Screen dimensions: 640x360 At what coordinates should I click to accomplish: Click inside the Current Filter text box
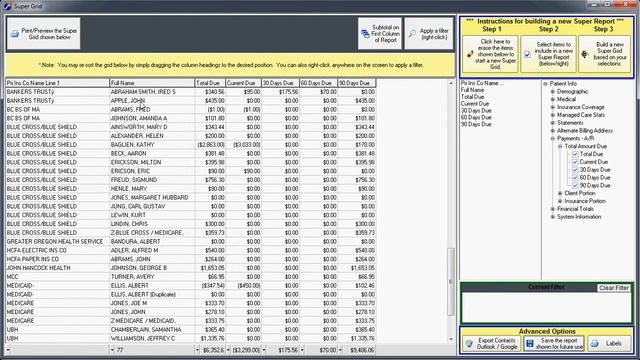(546, 307)
